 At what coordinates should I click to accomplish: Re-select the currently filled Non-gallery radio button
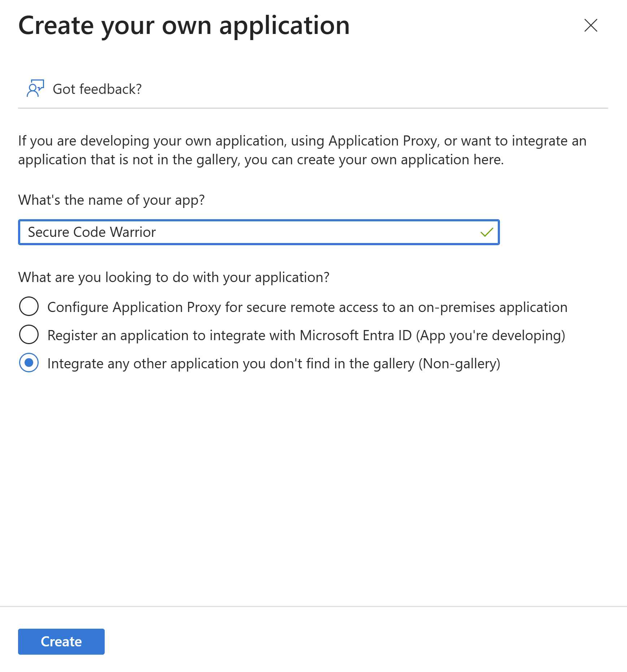(29, 363)
